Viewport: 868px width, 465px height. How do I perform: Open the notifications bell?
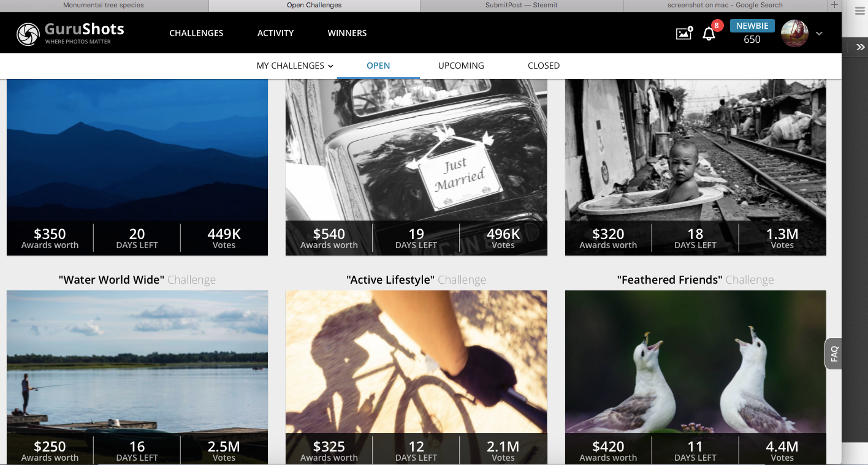709,34
